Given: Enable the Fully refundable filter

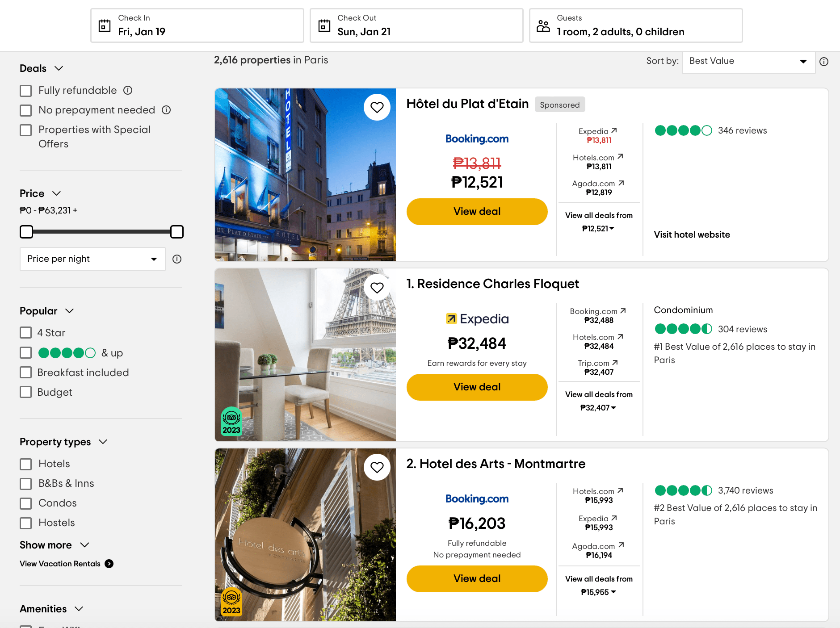Looking at the screenshot, I should click(x=26, y=91).
